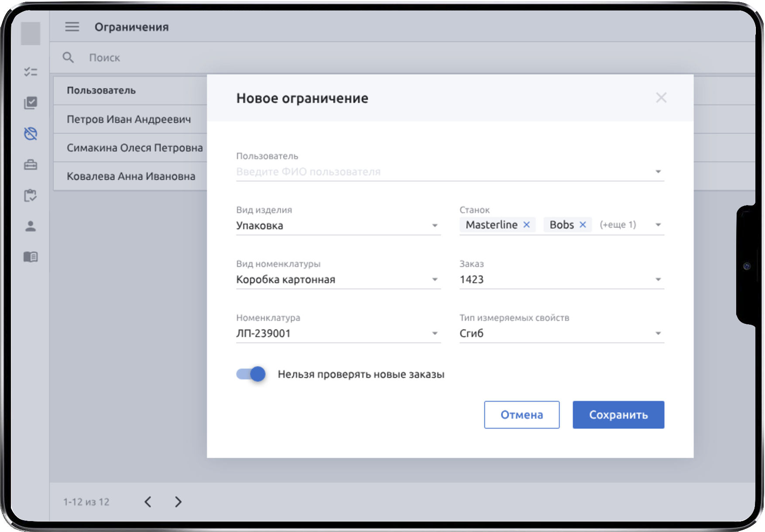Disable the 'Нельзя проверять новые заказы' toggle
This screenshot has width=765, height=532.
tap(250, 374)
